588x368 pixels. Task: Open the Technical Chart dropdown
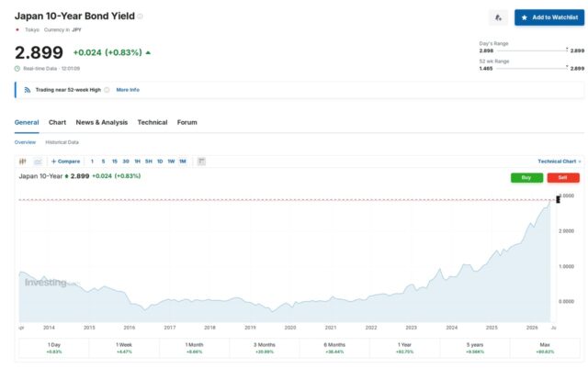coord(560,162)
